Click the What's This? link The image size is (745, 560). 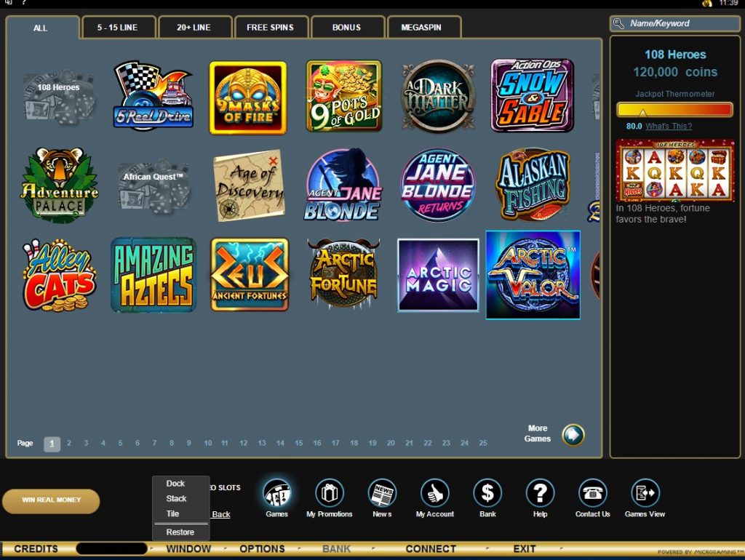point(669,127)
